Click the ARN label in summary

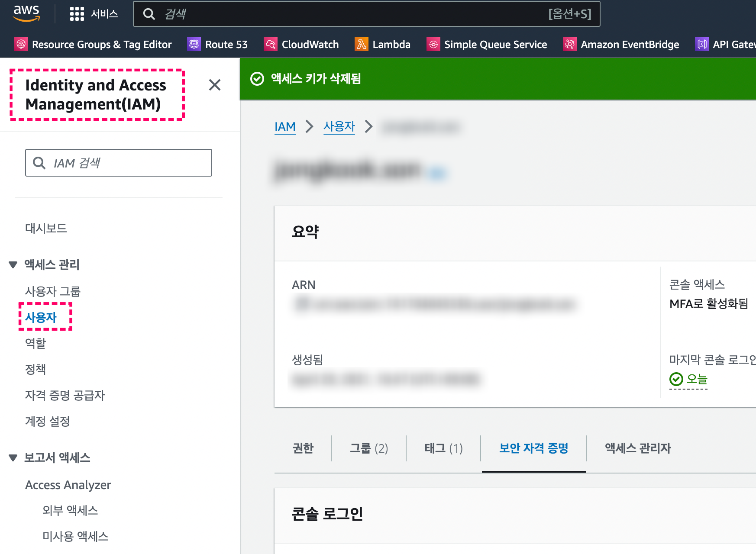pyautogui.click(x=304, y=285)
